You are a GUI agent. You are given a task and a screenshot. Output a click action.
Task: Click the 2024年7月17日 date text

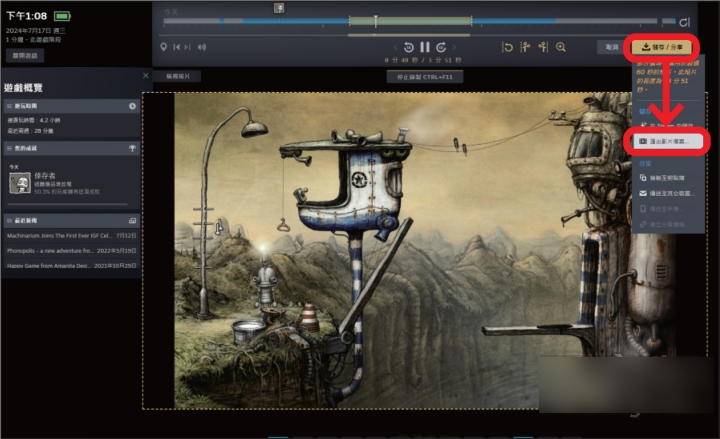(x=35, y=31)
